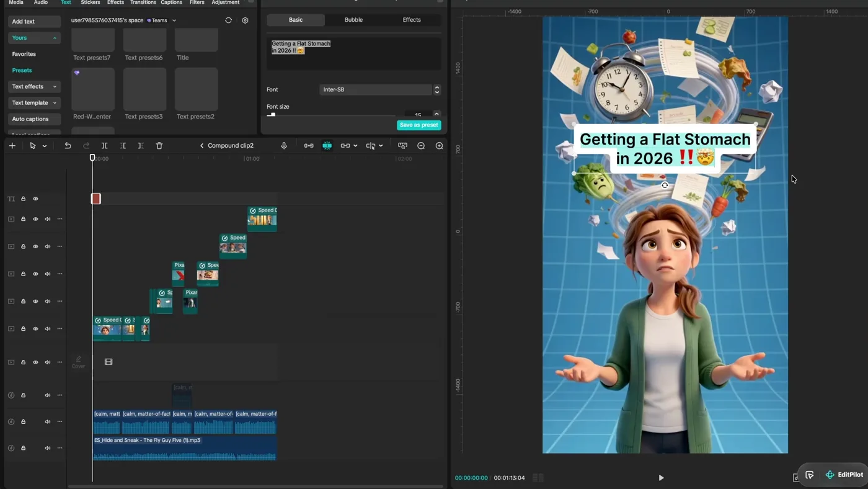This screenshot has width=868, height=489.
Task: Delete the selected clip with trash icon
Action: click(x=159, y=146)
